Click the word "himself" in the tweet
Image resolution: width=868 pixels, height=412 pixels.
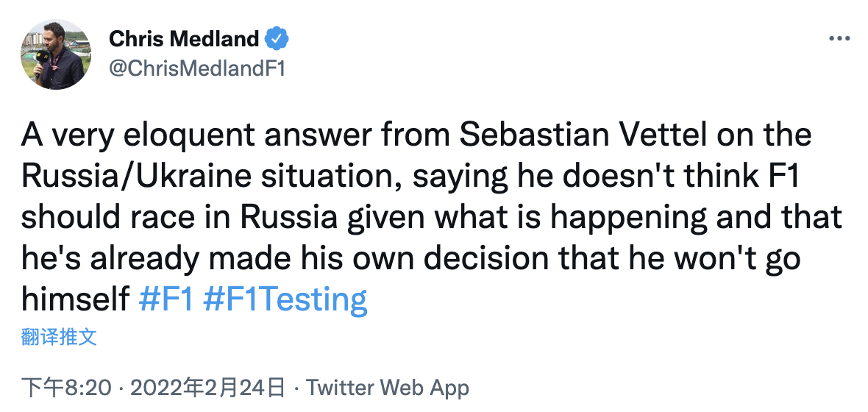[75, 300]
